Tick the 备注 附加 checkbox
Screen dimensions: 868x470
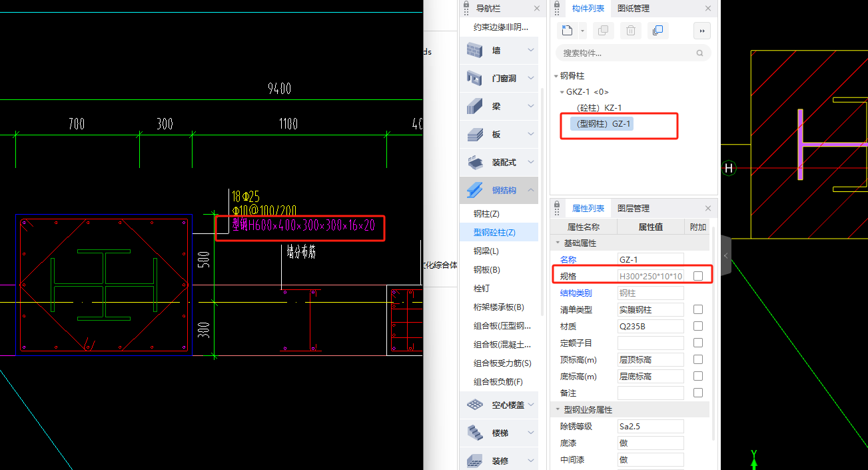(698, 393)
